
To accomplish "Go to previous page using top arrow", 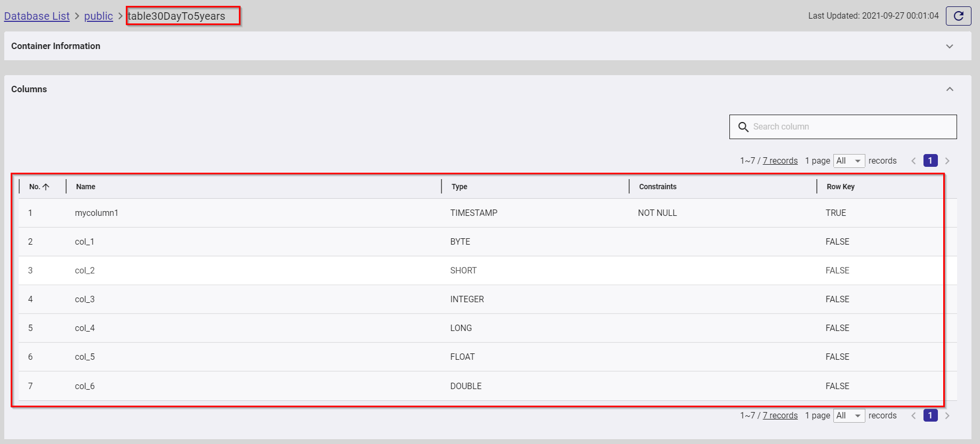I will [x=913, y=161].
